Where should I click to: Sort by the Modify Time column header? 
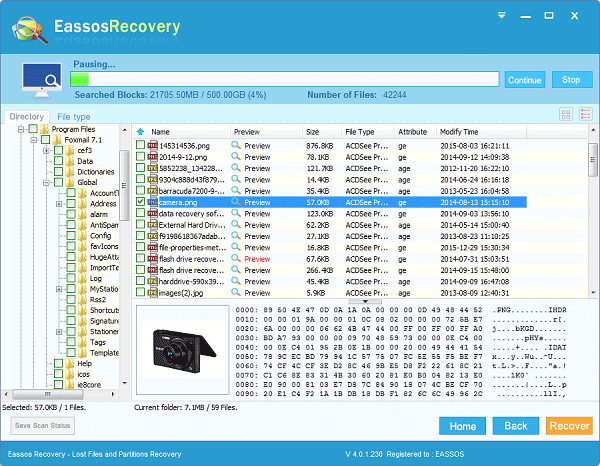481,132
